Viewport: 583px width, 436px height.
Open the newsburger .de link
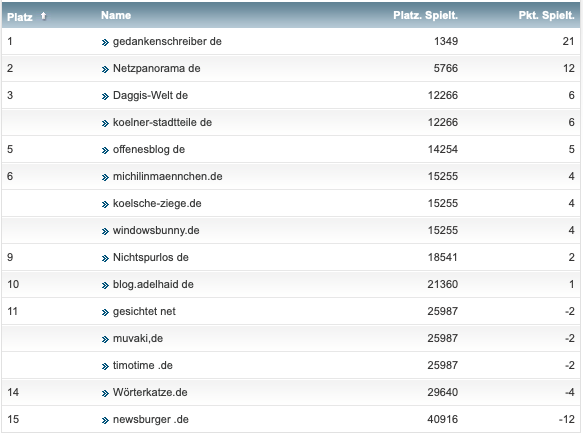coord(151,419)
